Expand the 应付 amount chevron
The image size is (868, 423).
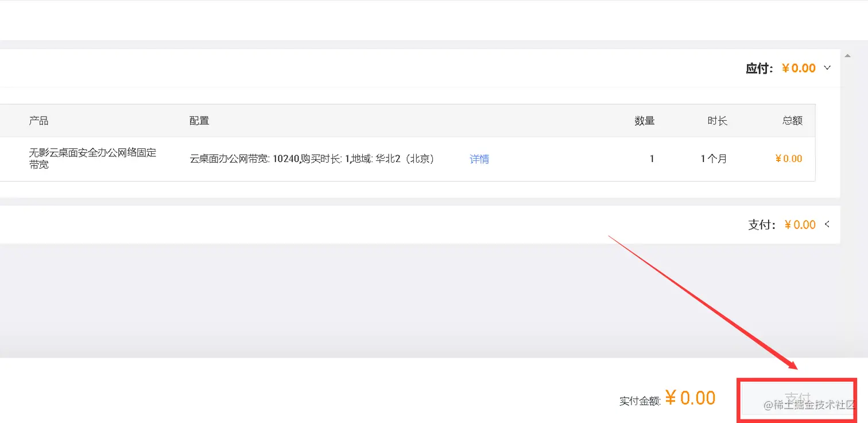(x=827, y=68)
